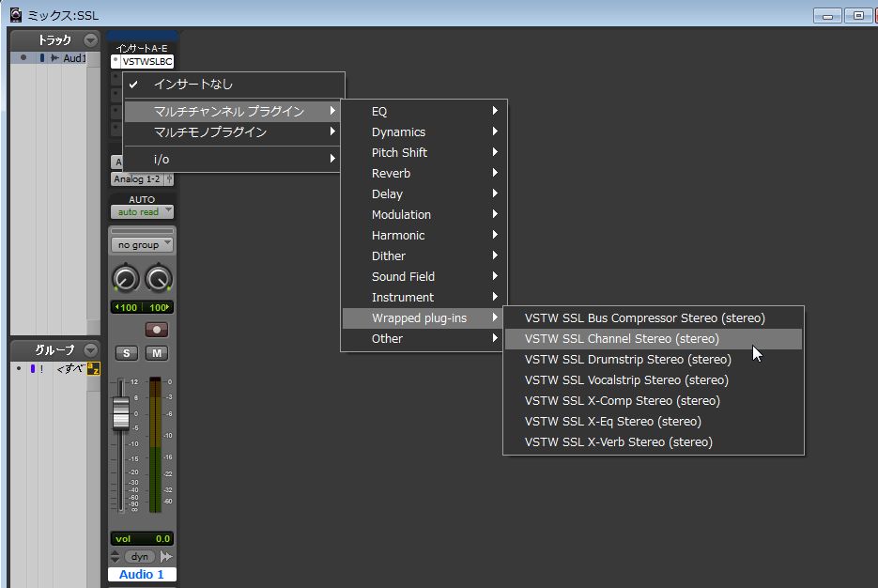Expand the Reverb plug-in category
This screenshot has width=878, height=588.
click(424, 173)
